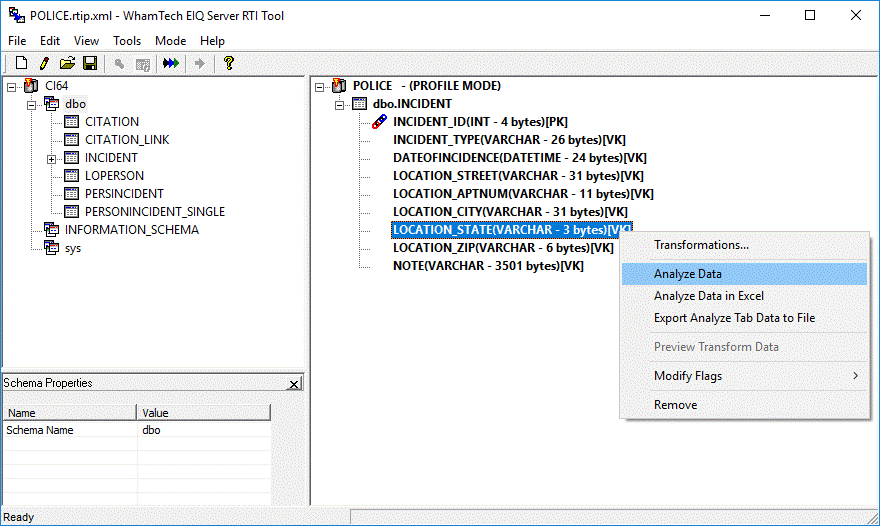
Task: Select the PERSONINCIDENT_SINGLE table label
Action: click(155, 212)
